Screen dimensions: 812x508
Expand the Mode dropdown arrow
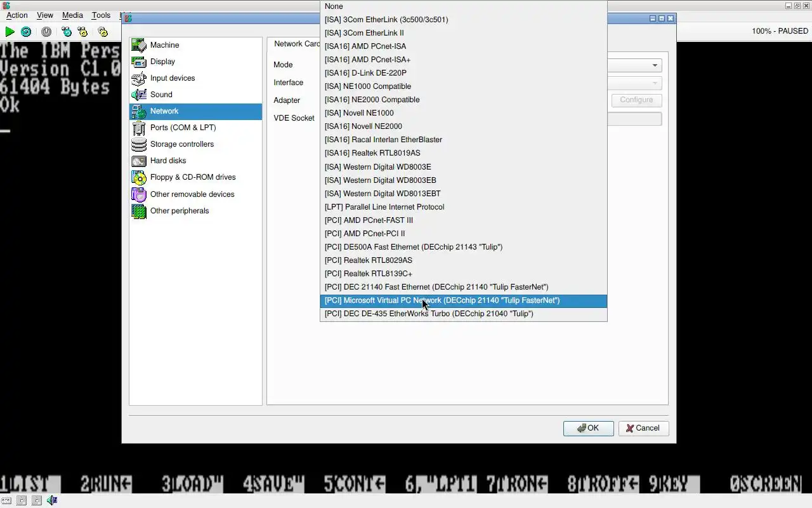click(x=655, y=65)
